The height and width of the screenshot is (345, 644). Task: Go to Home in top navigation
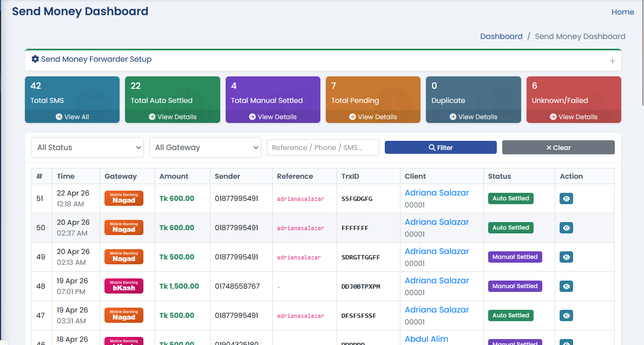623,12
